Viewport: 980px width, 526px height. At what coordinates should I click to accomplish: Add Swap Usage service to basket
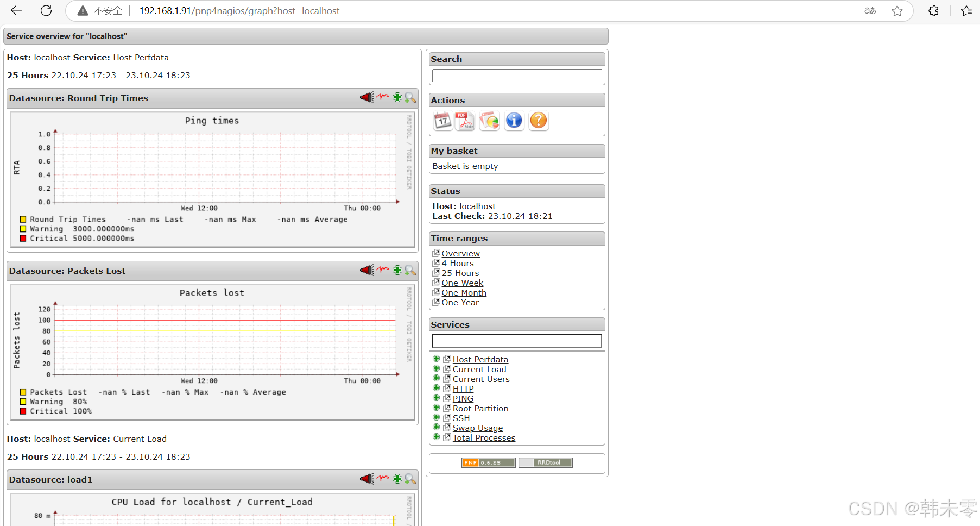pyautogui.click(x=436, y=427)
